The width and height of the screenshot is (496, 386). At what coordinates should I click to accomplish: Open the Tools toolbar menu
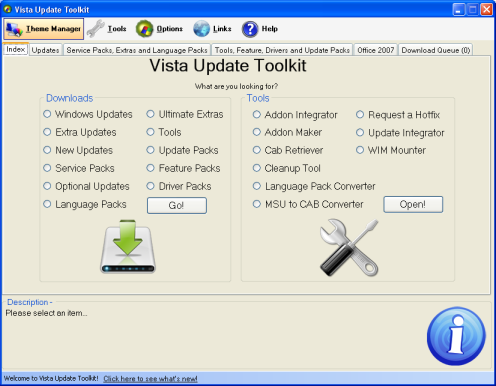[107, 29]
